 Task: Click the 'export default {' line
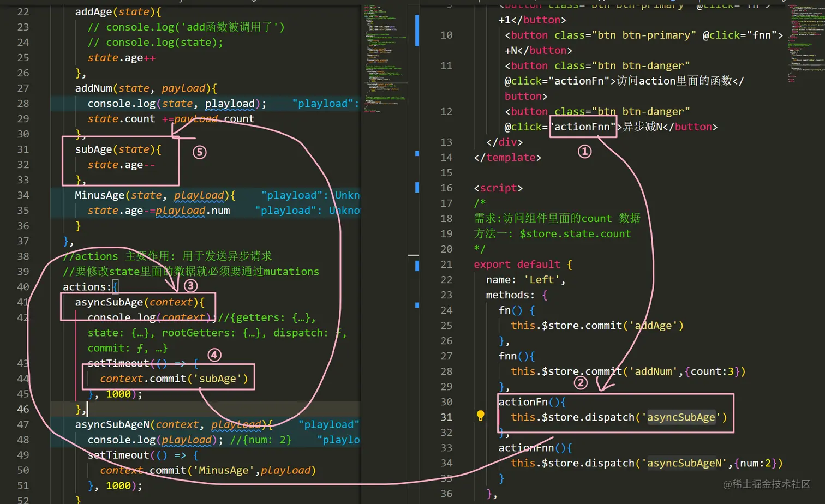[523, 265]
